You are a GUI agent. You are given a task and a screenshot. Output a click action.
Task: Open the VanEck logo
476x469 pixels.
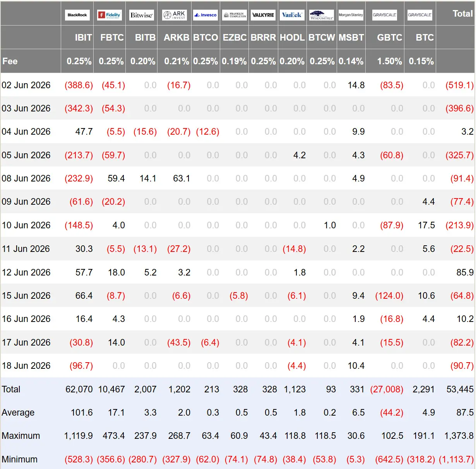[x=292, y=15]
